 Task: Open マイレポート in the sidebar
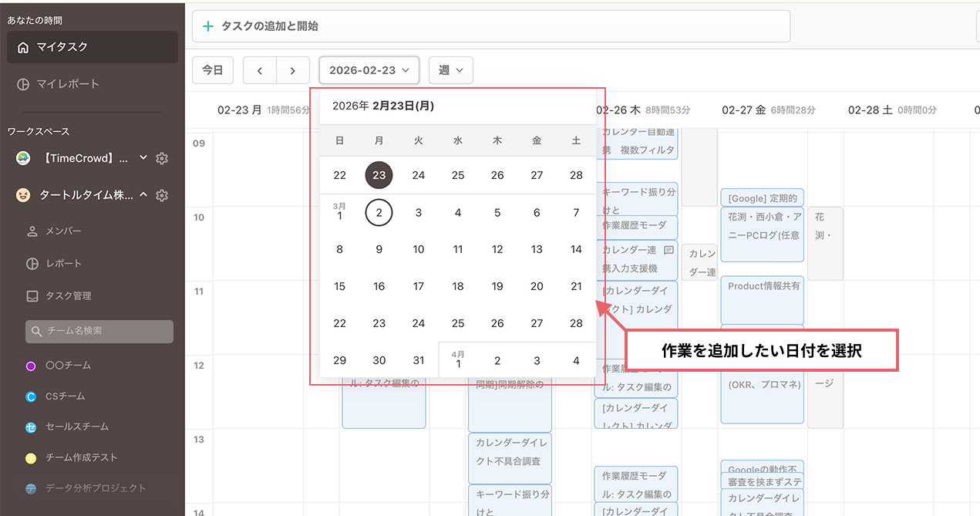[x=68, y=84]
